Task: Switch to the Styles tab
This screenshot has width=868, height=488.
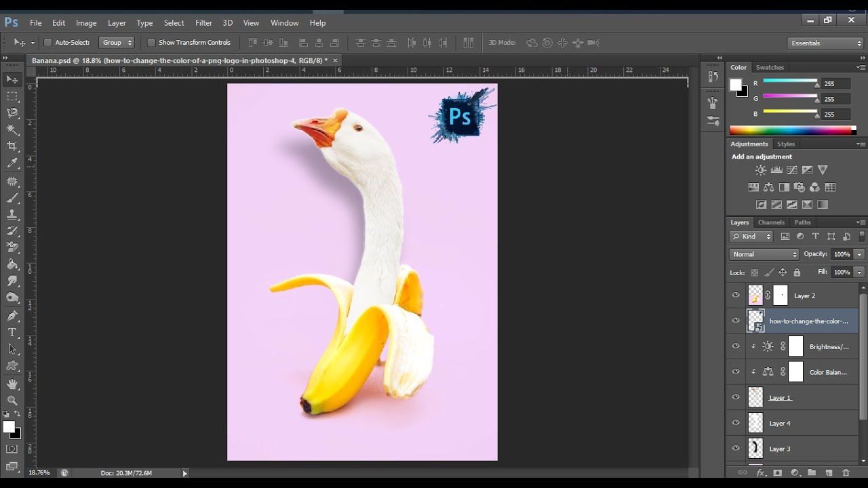Action: click(786, 144)
